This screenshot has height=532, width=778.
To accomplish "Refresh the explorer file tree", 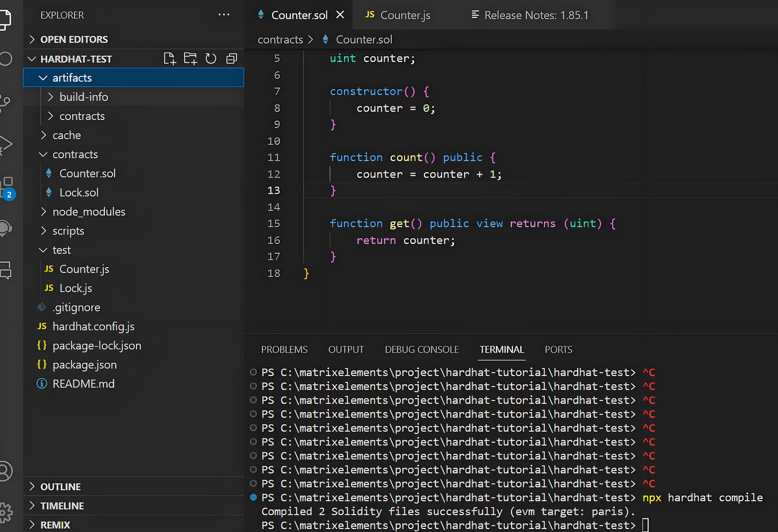I will [x=211, y=59].
